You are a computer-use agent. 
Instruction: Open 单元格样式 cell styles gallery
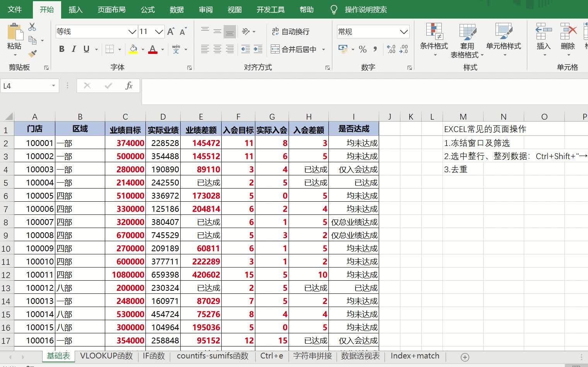(x=504, y=40)
